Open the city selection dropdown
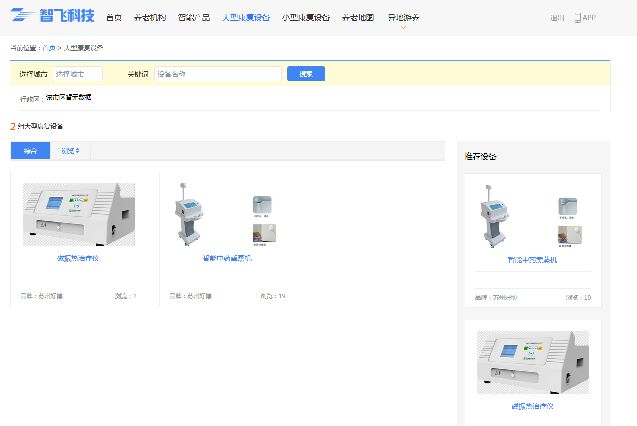Screen dimensions: 637x426 tap(78, 74)
